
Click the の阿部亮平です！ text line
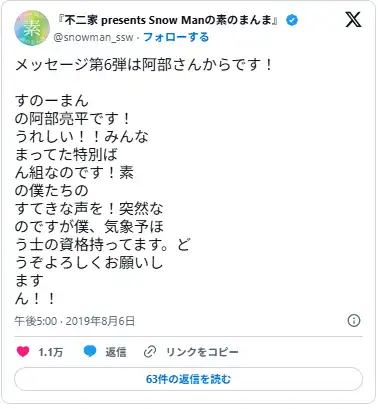click(72, 119)
